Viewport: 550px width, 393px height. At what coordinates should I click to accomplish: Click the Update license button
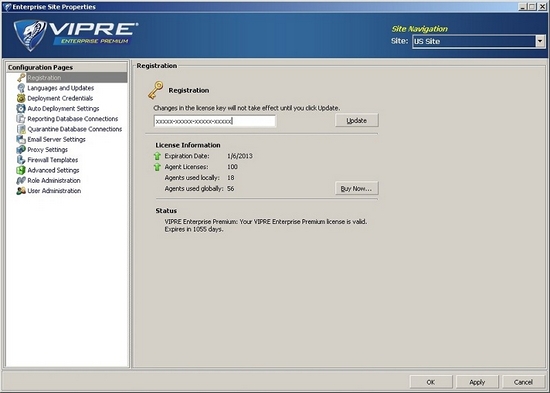coord(357,120)
